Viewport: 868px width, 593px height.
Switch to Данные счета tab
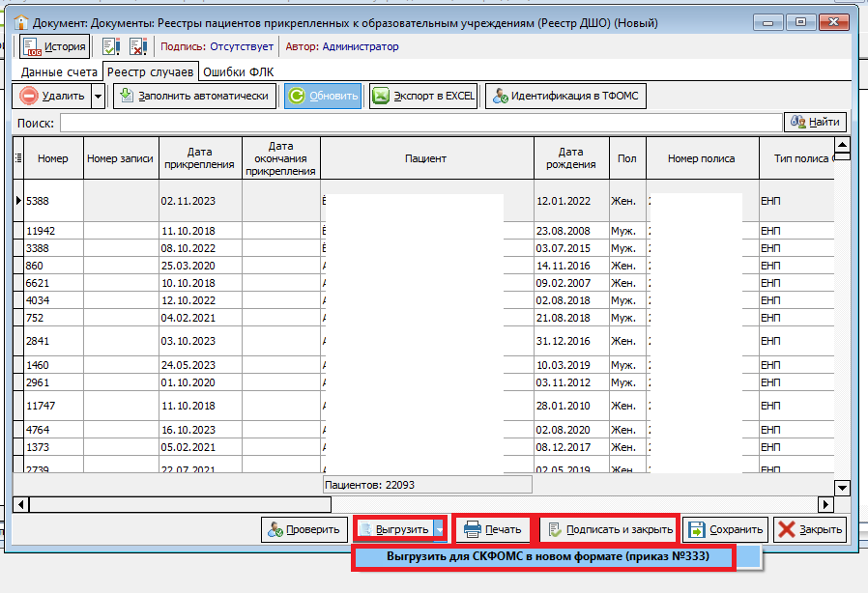(x=59, y=71)
